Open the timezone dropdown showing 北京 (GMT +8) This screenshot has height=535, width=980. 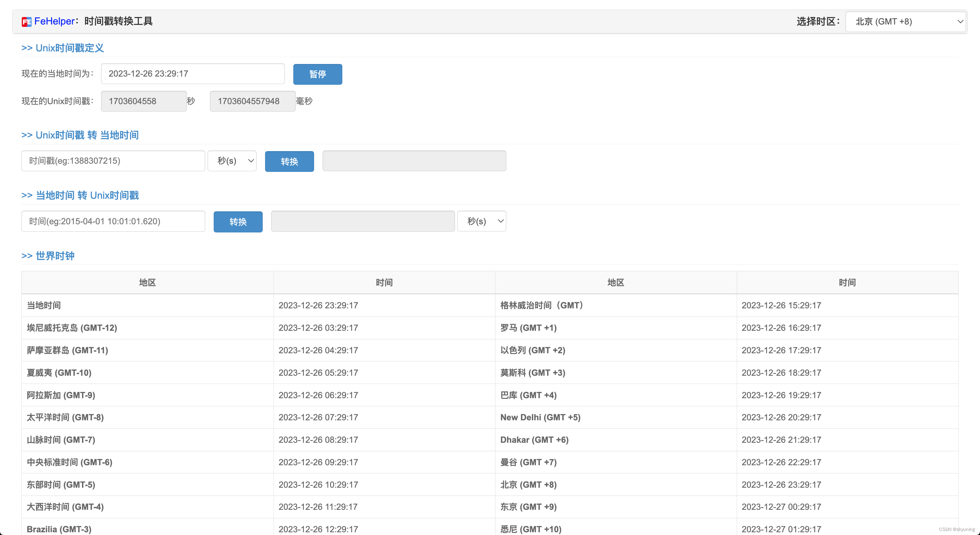[905, 22]
